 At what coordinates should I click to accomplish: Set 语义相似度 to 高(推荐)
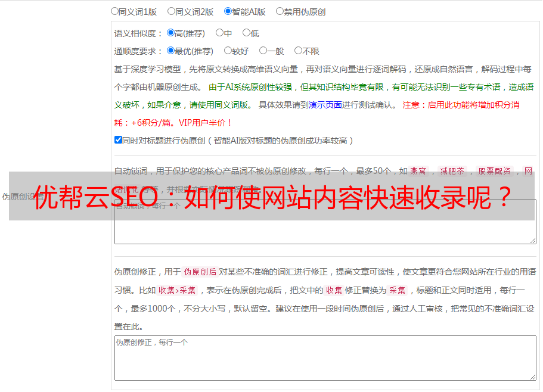click(170, 33)
